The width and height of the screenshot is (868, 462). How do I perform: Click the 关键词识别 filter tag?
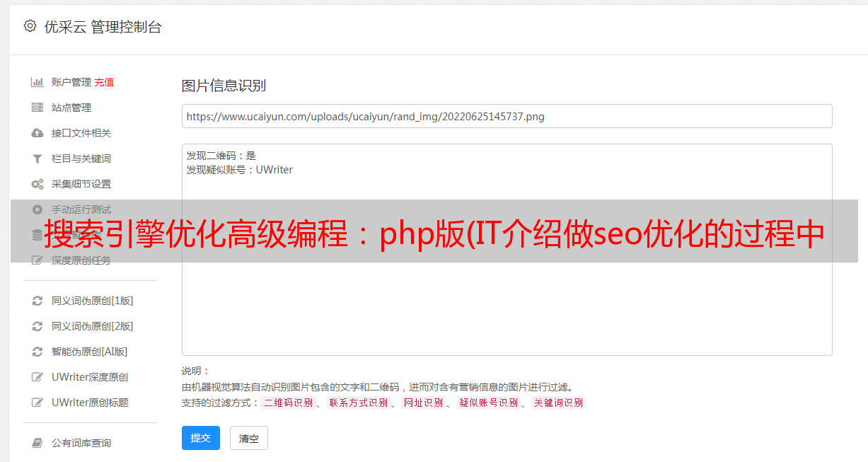click(559, 403)
